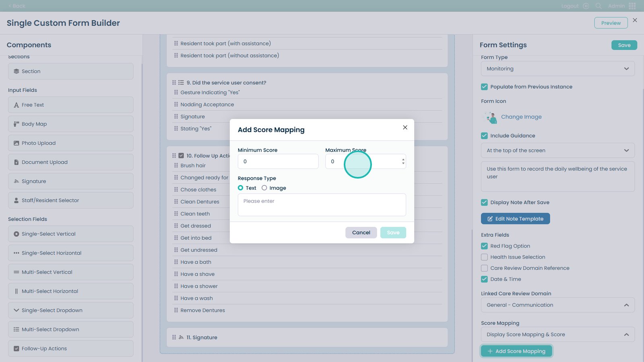
Task: Toggle Display Note After Save checkbox
Action: 484,203
